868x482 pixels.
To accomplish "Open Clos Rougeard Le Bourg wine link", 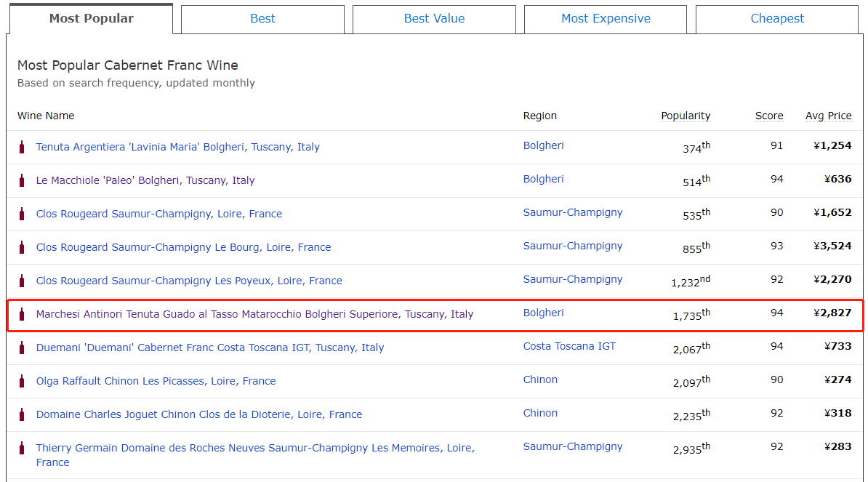I will 183,247.
